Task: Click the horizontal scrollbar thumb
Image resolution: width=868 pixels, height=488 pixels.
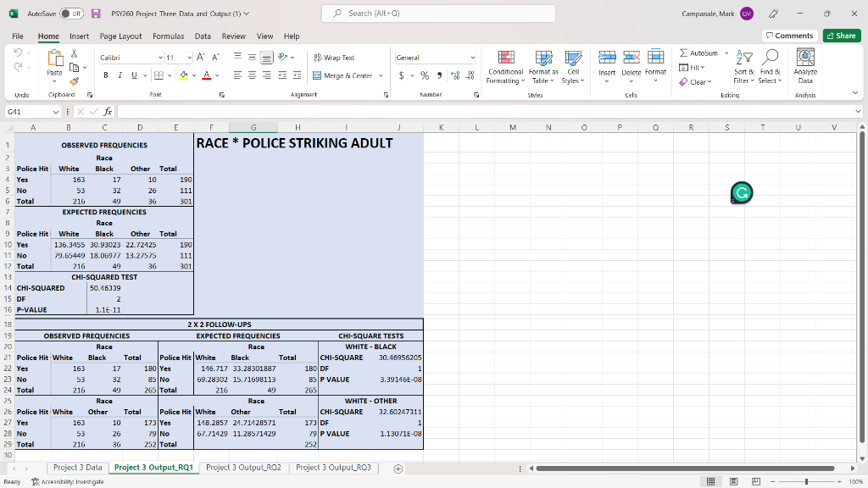Action: tap(685, 469)
